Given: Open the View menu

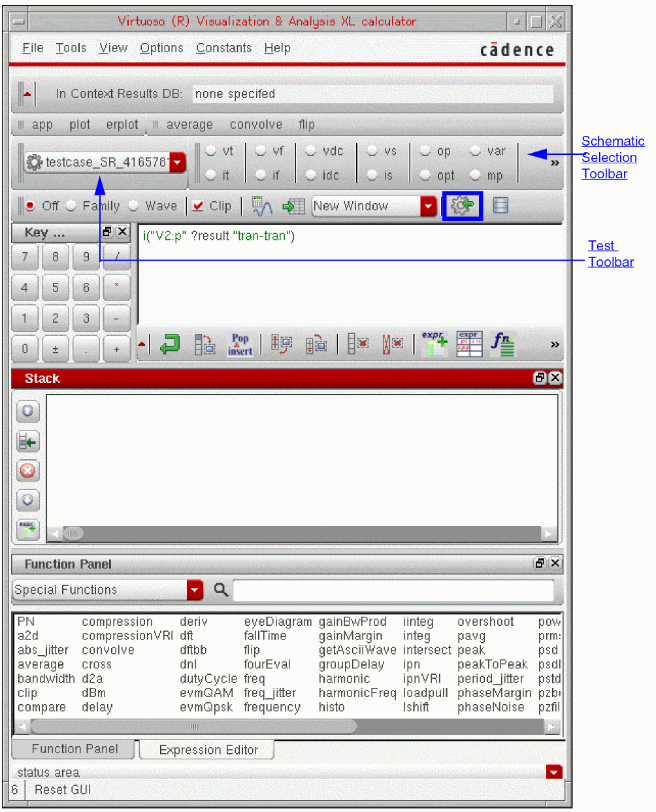Looking at the screenshot, I should coord(113,48).
